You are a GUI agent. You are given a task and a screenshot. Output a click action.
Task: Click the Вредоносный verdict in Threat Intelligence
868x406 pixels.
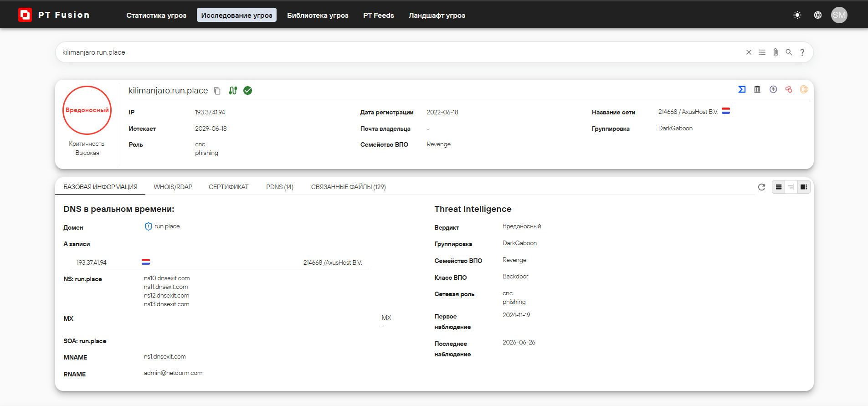pos(522,226)
